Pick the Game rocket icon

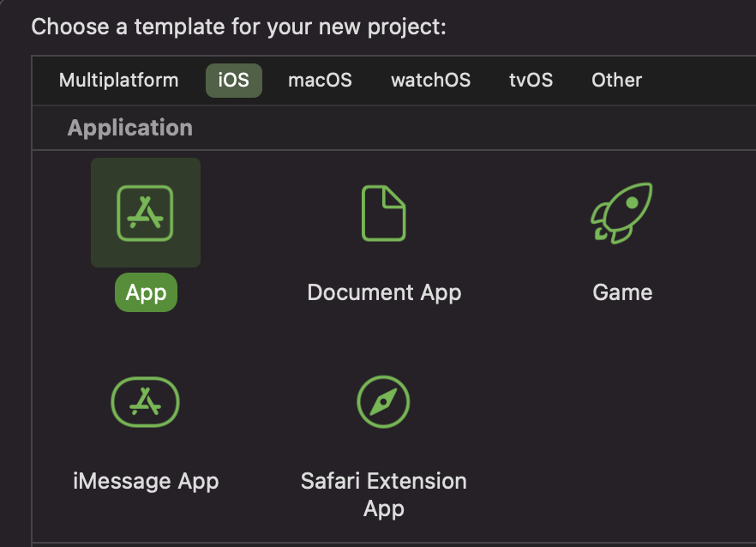point(621,213)
